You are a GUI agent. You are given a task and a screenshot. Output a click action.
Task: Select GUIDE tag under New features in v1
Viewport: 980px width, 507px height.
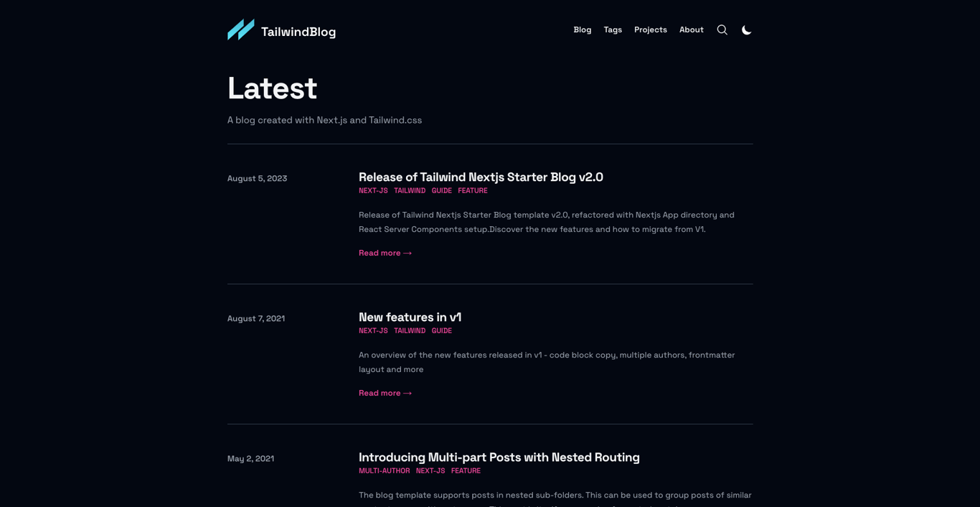point(442,330)
